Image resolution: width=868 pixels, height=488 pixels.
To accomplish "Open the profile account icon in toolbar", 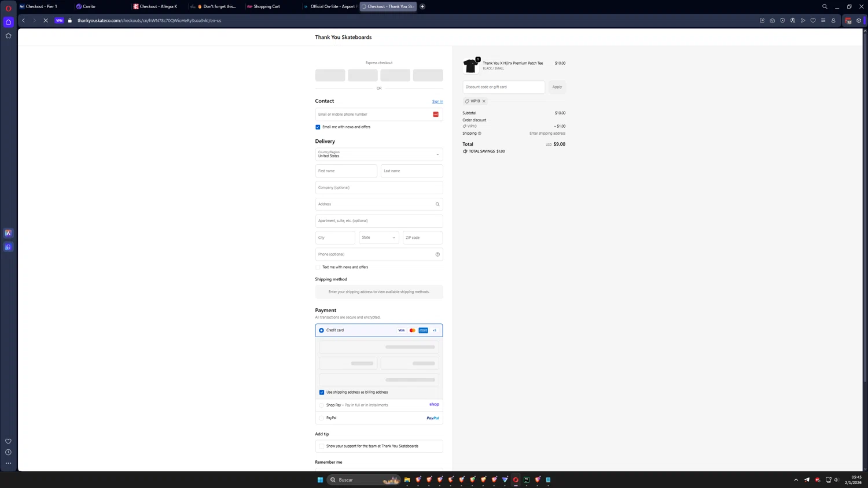I will [x=833, y=20].
